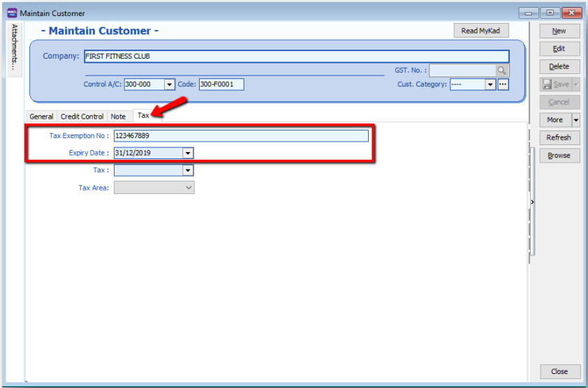588x388 pixels.
Task: Open the More button dropdown arrow
Action: point(575,120)
